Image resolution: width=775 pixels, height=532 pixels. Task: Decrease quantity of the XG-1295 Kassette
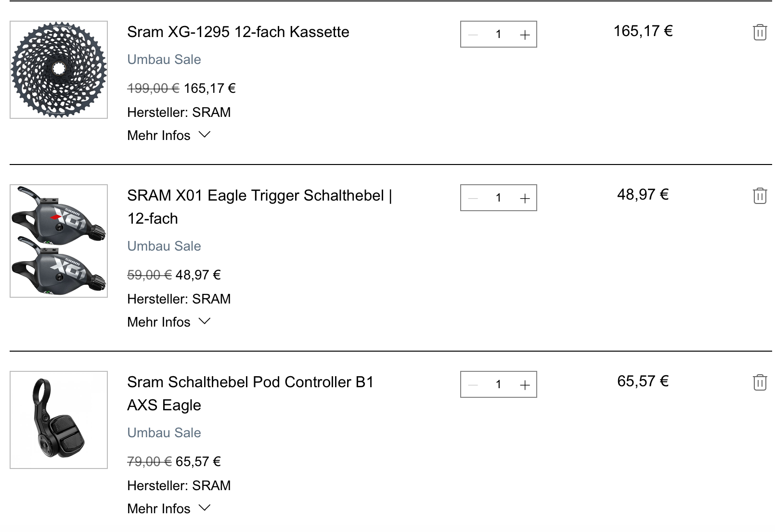[x=473, y=35]
